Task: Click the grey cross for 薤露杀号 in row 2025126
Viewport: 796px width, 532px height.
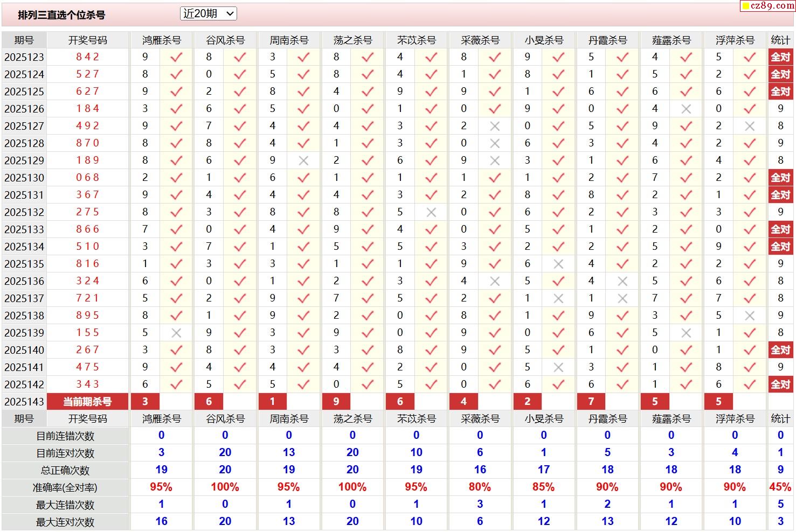Action: 686,109
